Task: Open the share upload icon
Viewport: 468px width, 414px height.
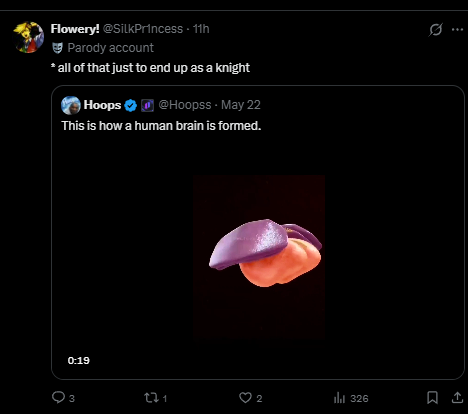Action: (458, 397)
